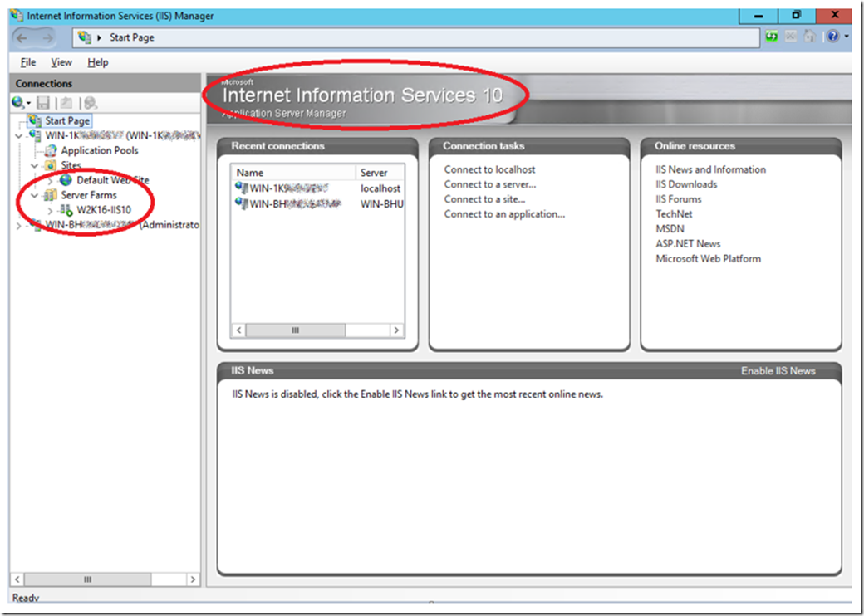Select the WIN-1K recent connection row
This screenshot has width=864, height=616.
[318, 188]
